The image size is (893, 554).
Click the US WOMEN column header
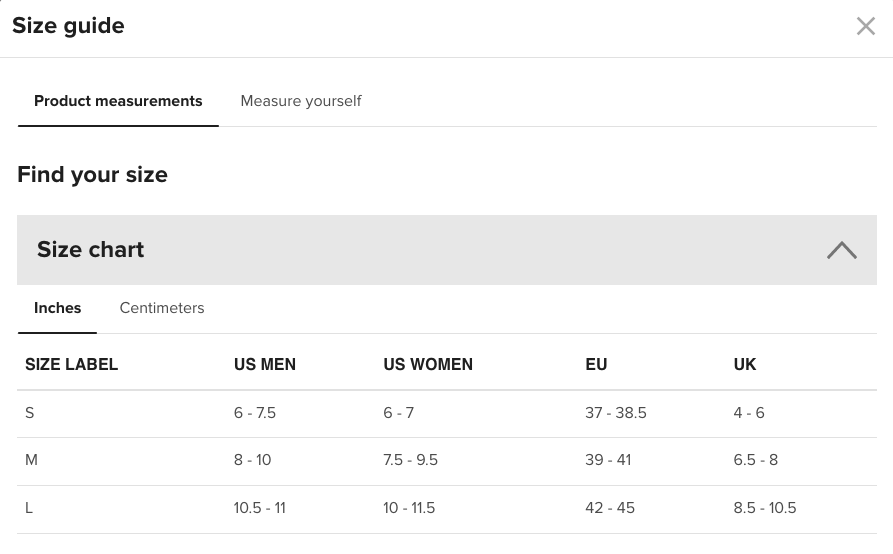pos(428,364)
